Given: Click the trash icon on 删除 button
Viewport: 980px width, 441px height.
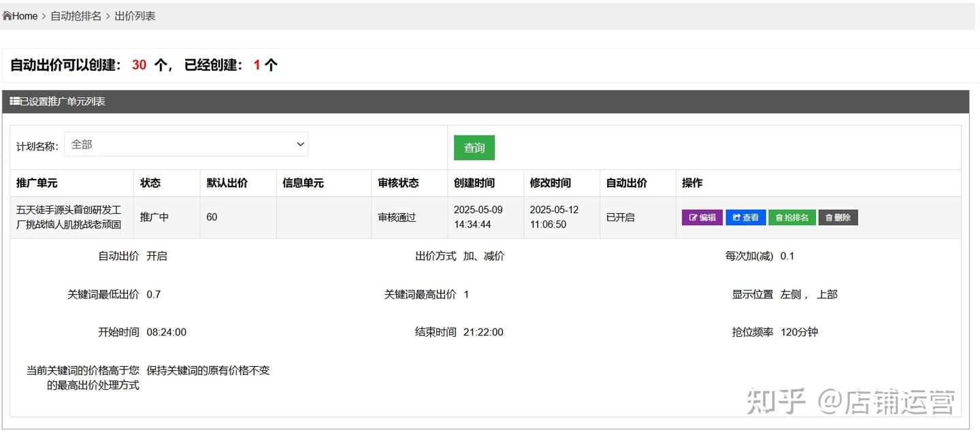Looking at the screenshot, I should (x=829, y=218).
